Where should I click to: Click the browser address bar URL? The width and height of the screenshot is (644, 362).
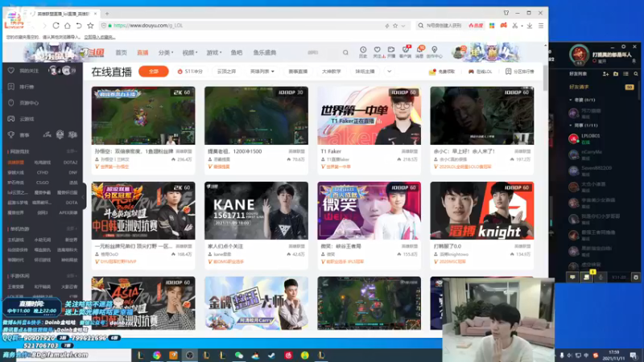pyautogui.click(x=148, y=26)
